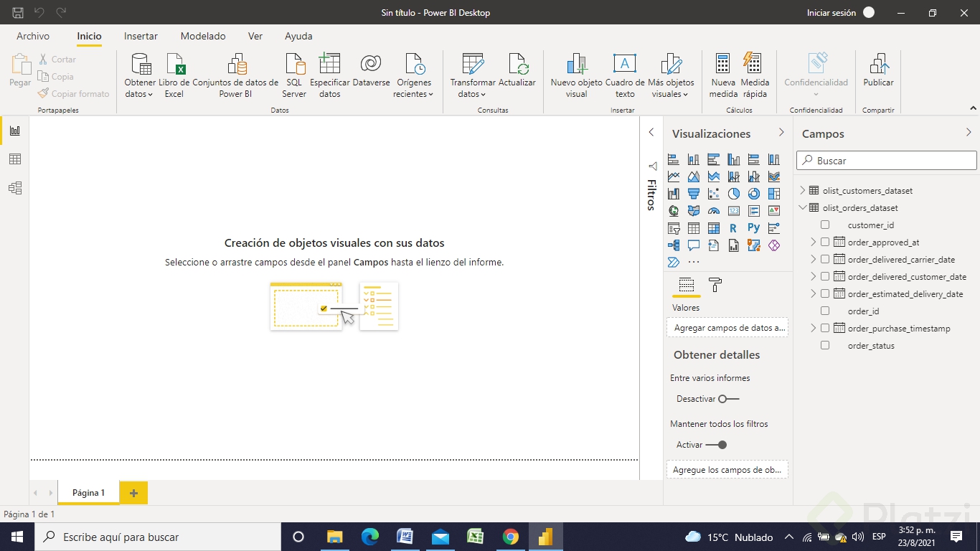This screenshot has height=551, width=980.
Task: Click the SQL Server button
Action: [x=294, y=75]
